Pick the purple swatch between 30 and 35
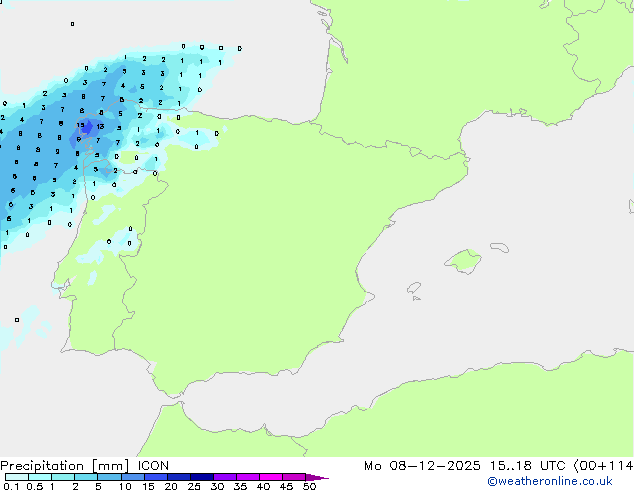Viewport: 634px width, 490px height. click(x=224, y=477)
